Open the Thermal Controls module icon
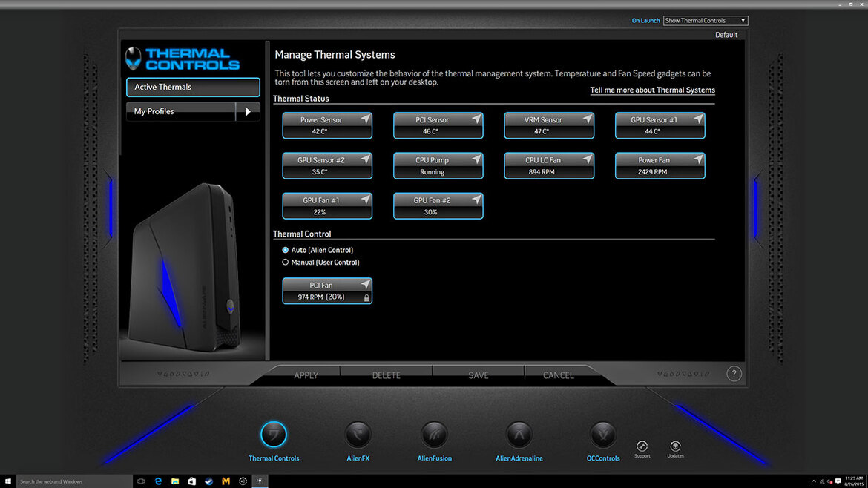 click(x=274, y=435)
